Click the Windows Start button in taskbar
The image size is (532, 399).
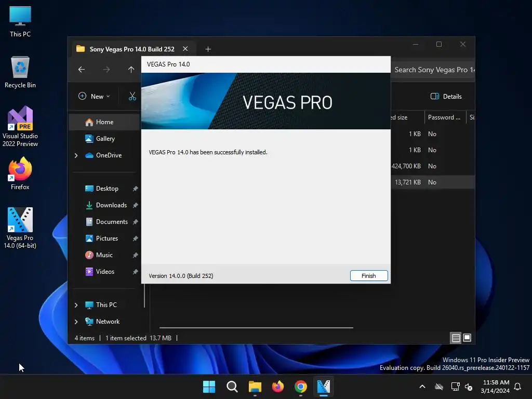pos(209,387)
